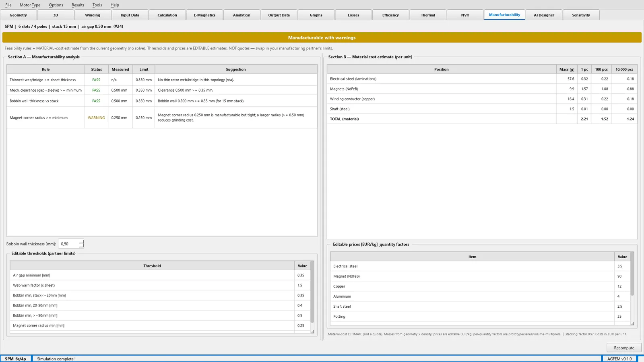Open the Motor Type menu
This screenshot has height=362, width=644.
coord(30,5)
